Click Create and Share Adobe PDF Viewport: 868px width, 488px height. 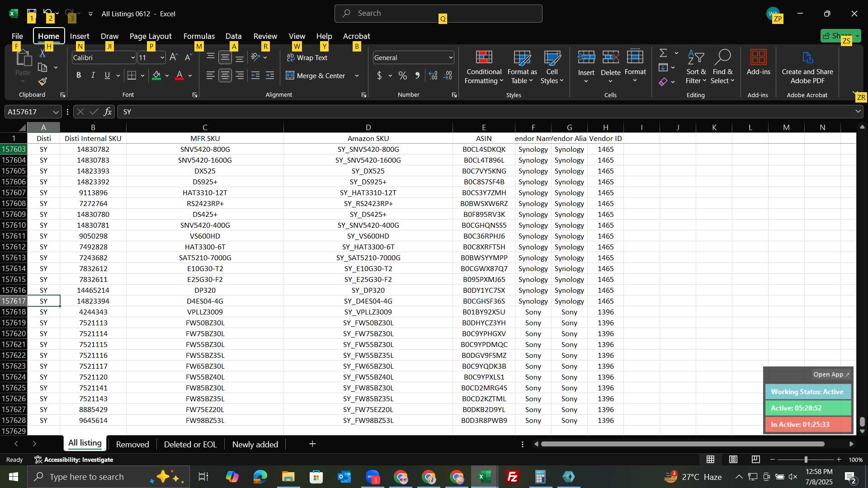pyautogui.click(x=807, y=67)
